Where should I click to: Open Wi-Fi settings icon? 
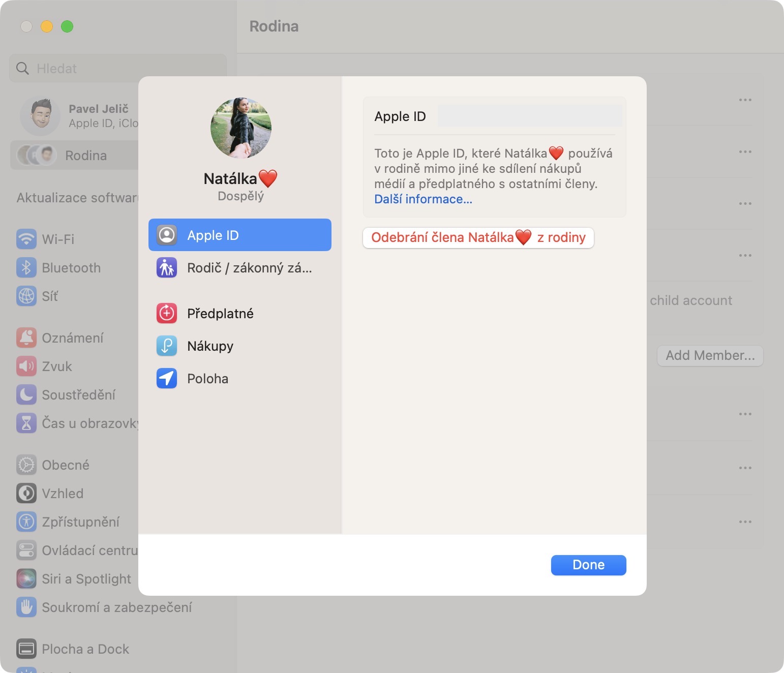[x=26, y=239]
